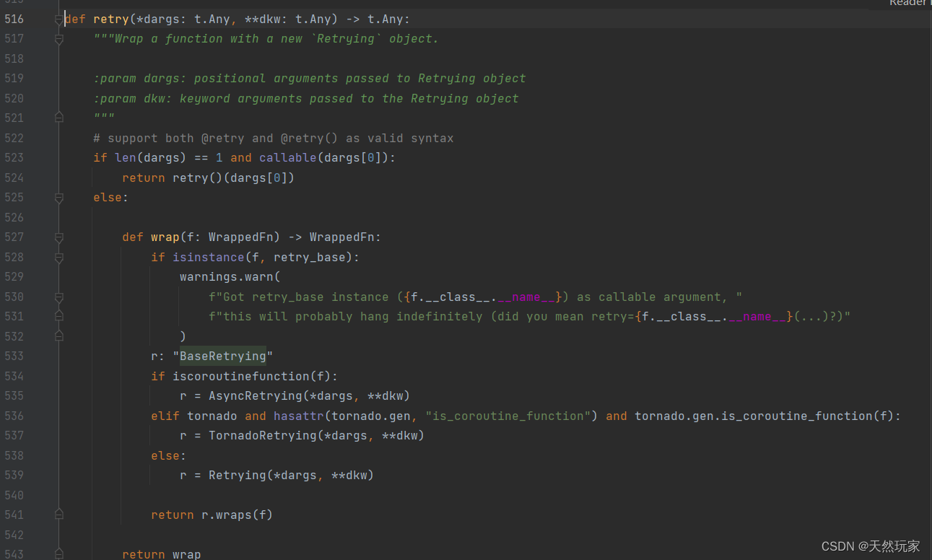Click isinstance on line 528
This screenshot has width=932, height=560.
209,257
